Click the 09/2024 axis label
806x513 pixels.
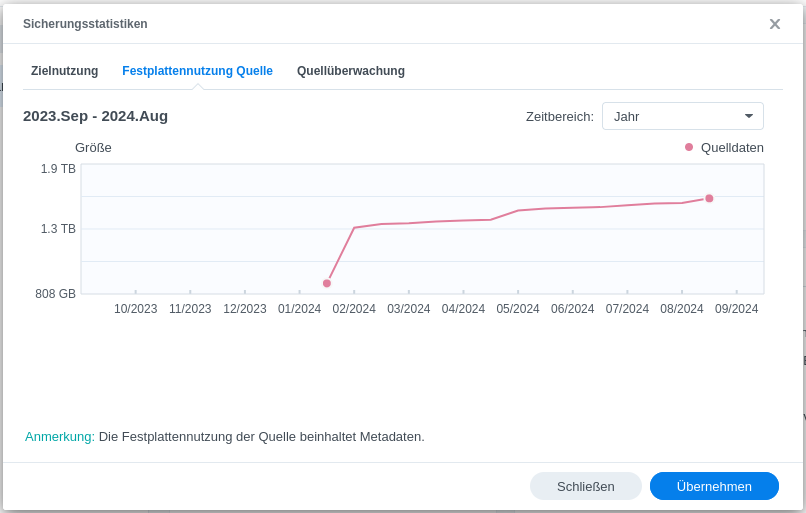(737, 308)
